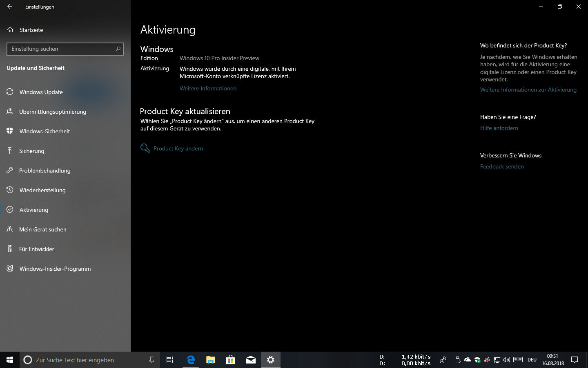Open Übermittlungsoptimierung section
The image size is (588, 368).
65,112
